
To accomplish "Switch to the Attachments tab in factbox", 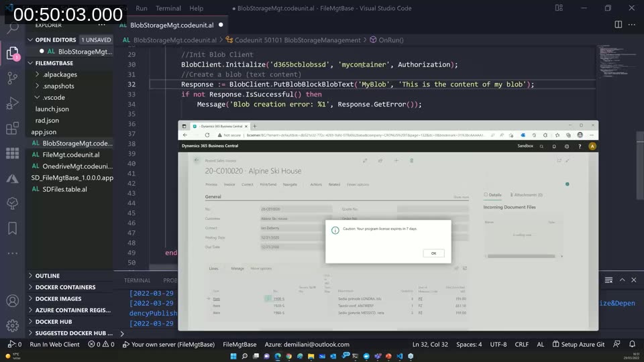I will coord(526,194).
